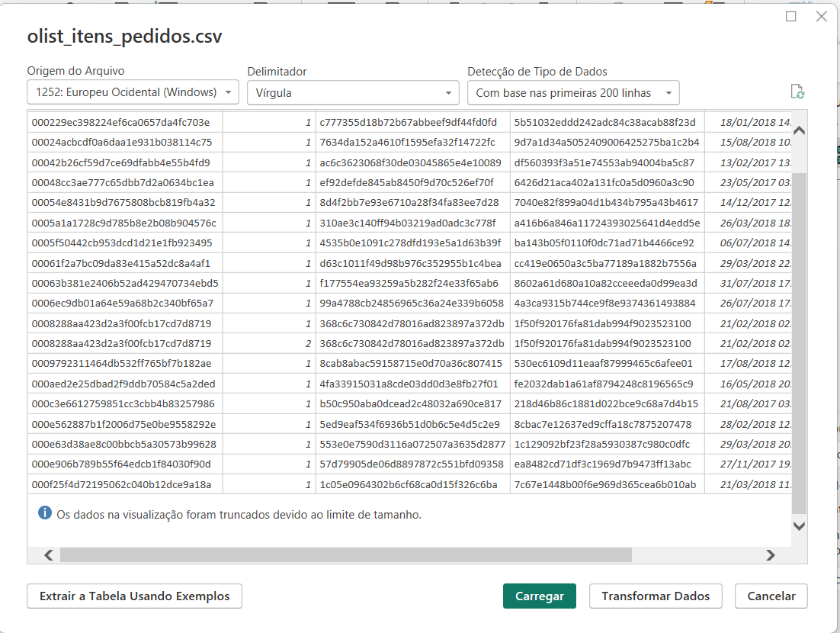Select cell 000f25f4d72195062c040b12dce9a18a
Image resolution: width=840 pixels, height=633 pixels.
tap(125, 484)
